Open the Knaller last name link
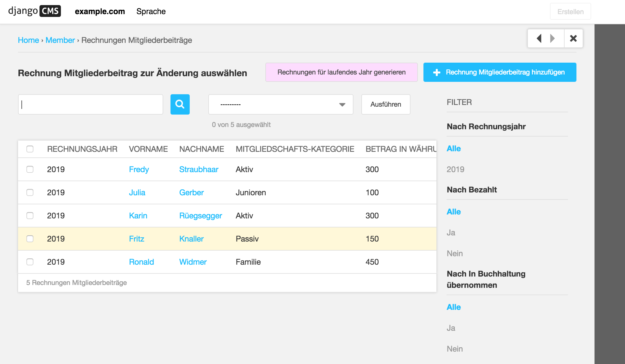625x364 pixels. point(191,239)
